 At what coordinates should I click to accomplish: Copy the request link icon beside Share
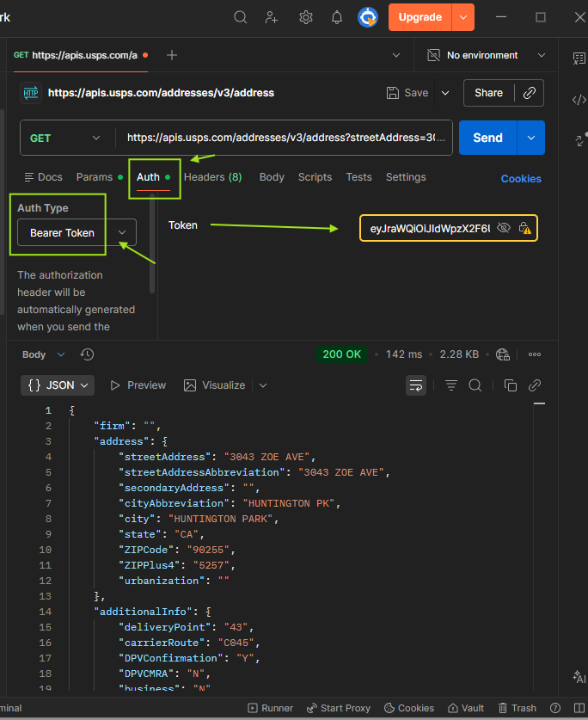[530, 93]
